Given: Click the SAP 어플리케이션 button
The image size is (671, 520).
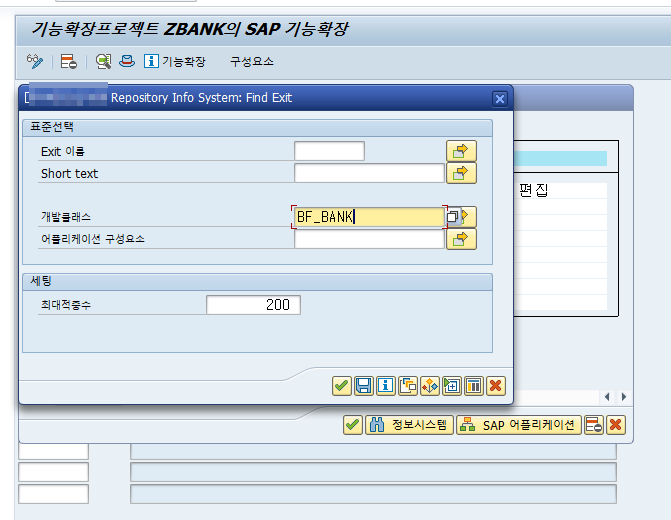Looking at the screenshot, I should pyautogui.click(x=519, y=425).
